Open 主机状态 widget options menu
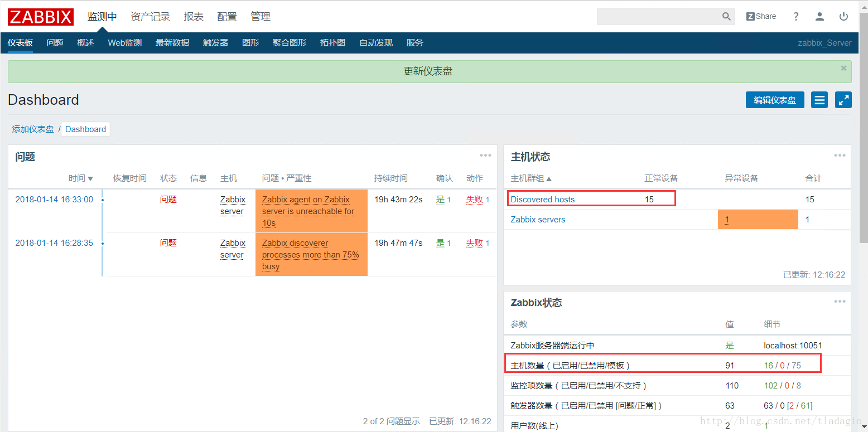The width and height of the screenshot is (868, 432). [x=840, y=156]
